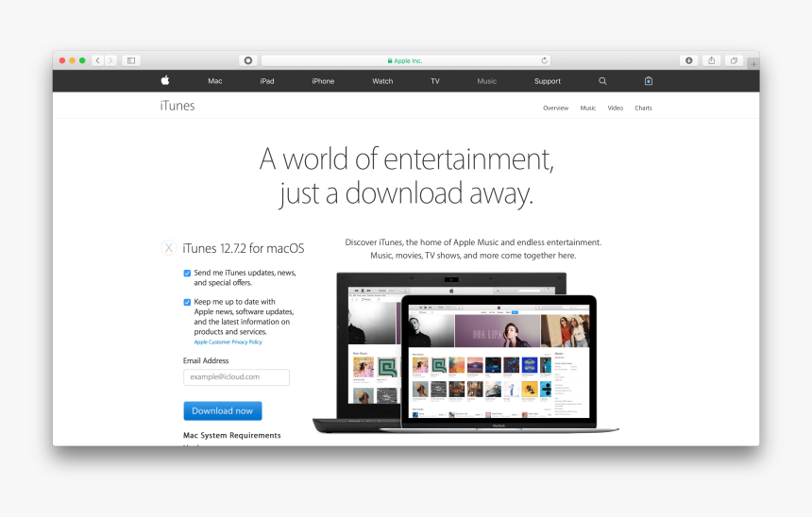Reload the page using the refresh icon
Image resolution: width=812 pixels, height=517 pixels.
tap(544, 60)
